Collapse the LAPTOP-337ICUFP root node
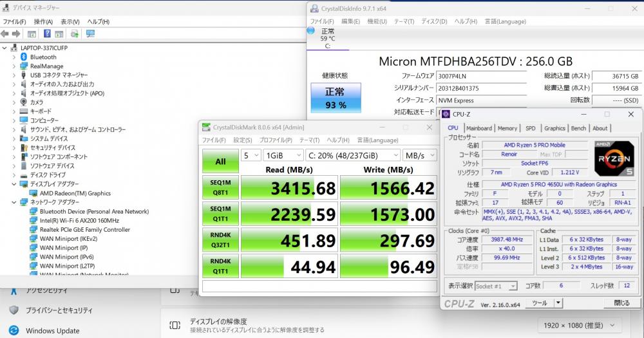644x338 pixels. click(x=5, y=48)
